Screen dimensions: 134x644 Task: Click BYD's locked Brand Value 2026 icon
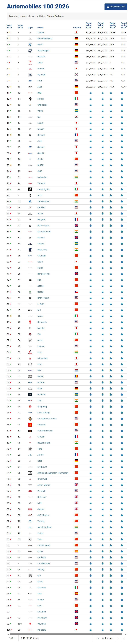coord(90,93)
